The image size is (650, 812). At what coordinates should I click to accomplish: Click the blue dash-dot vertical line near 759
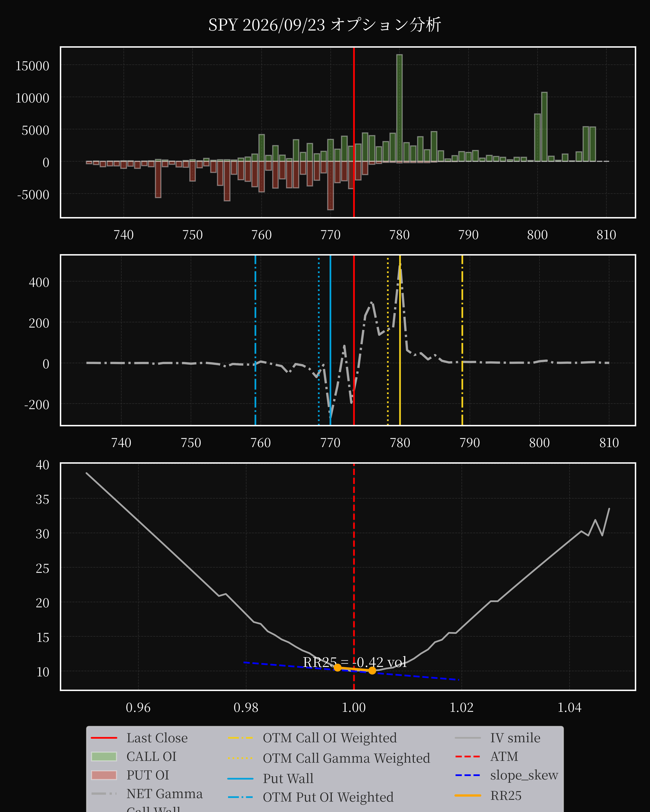pos(255,340)
